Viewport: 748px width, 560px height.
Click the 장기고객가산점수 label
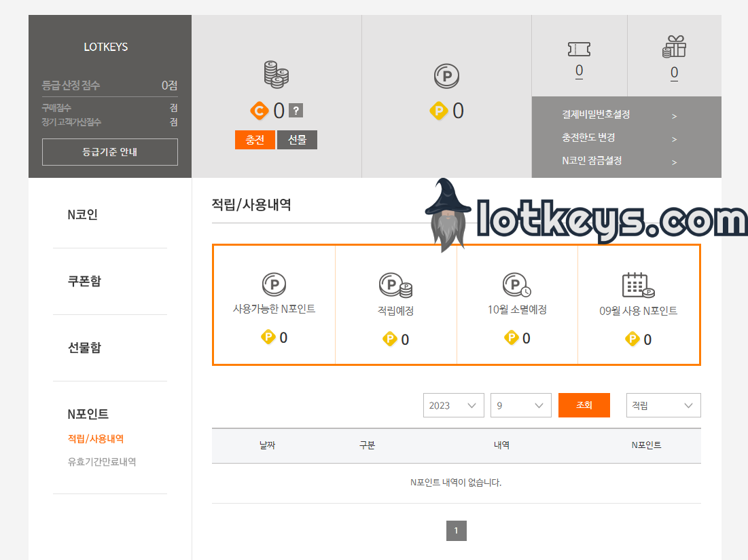pyautogui.click(x=71, y=122)
